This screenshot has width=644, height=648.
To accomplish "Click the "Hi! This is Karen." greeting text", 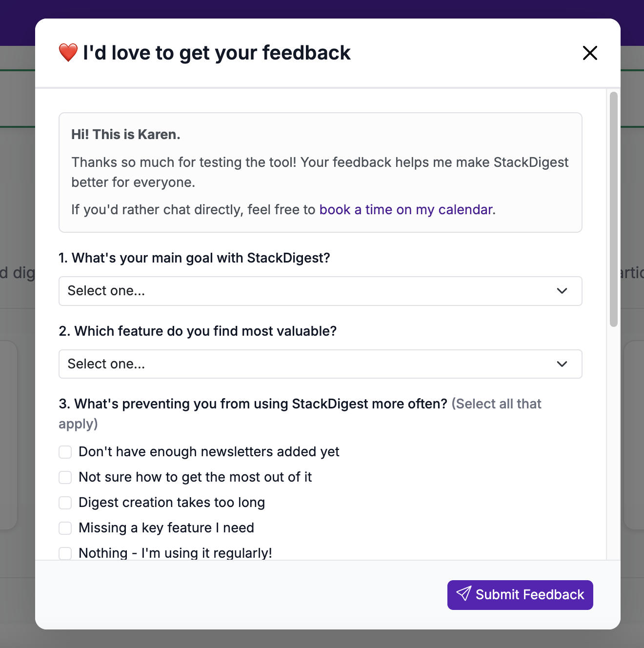I will tap(126, 134).
